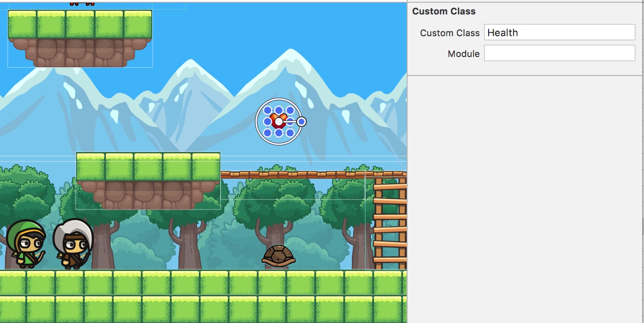
Task: Click the bottom-middle resize handle of the heart
Action: 279,133
